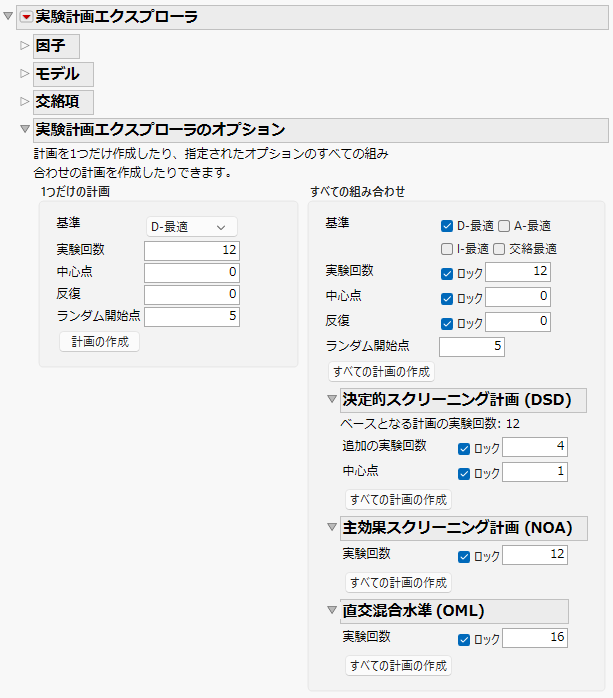Collapse the 直交混合水準 (OML) section

pos(332,610)
